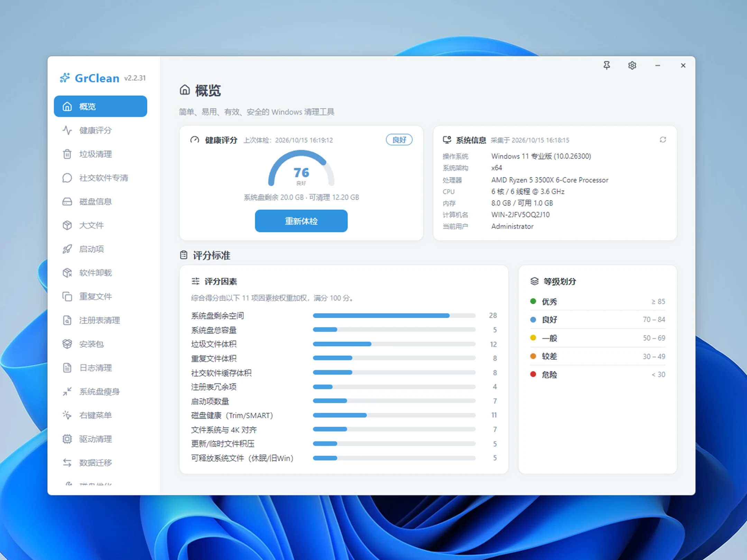The image size is (747, 560).
Task: Click the 安装包 boxes icon
Action: tap(67, 344)
